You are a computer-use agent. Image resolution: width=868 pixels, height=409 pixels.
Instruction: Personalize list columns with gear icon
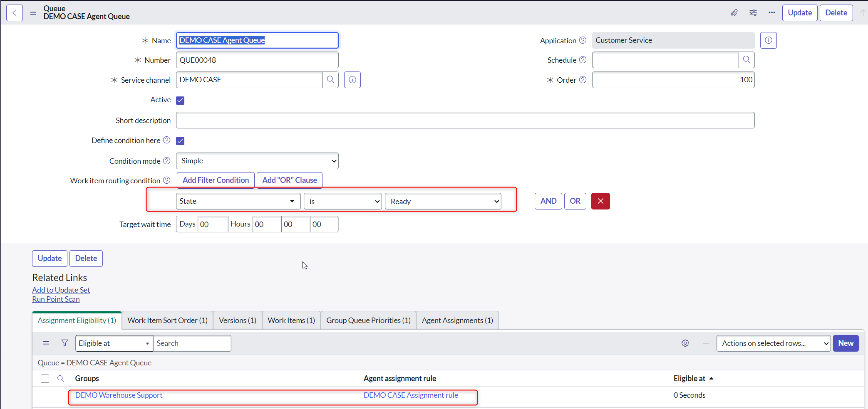(685, 343)
